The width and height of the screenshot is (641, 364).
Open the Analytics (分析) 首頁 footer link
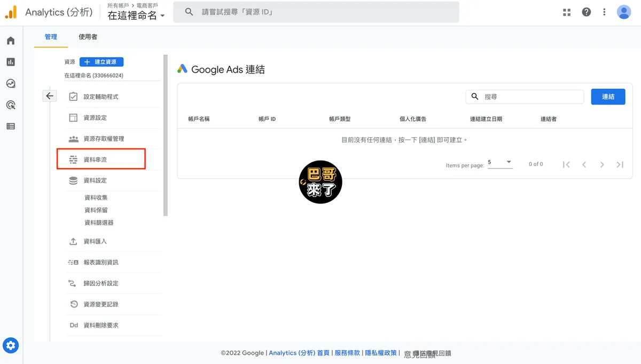tap(299, 353)
